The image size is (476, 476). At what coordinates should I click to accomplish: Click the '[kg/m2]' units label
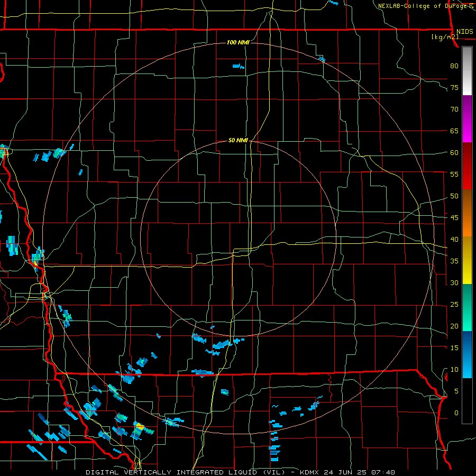[445, 37]
